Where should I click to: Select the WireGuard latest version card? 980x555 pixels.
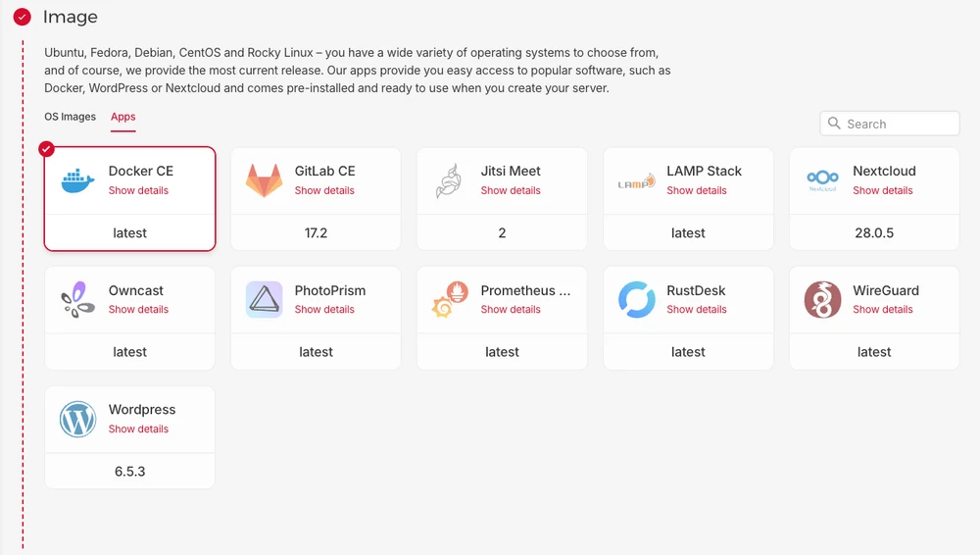pyautogui.click(x=874, y=352)
